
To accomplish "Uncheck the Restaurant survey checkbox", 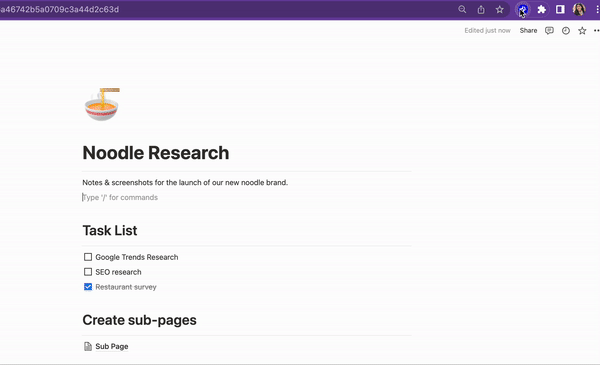I will coord(88,287).
